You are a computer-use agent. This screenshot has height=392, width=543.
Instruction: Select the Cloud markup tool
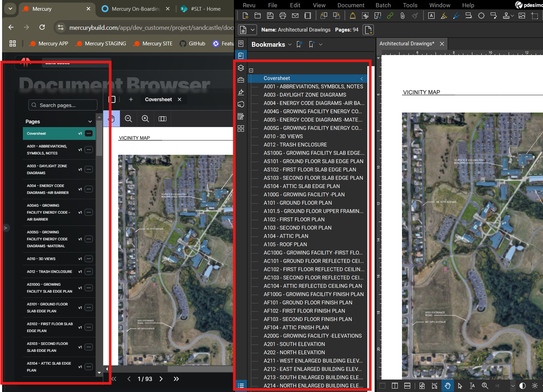click(481, 16)
